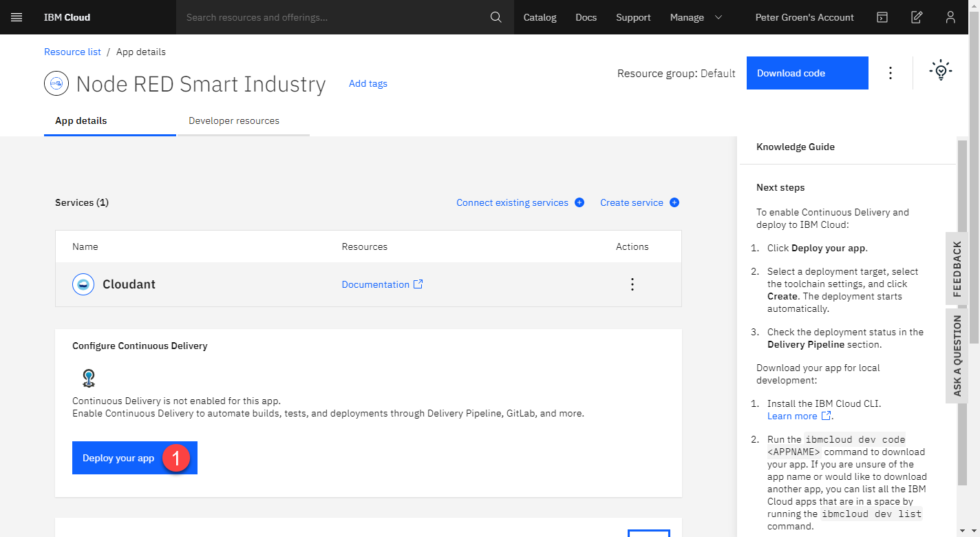Open Cloudant Documentation link

pyautogui.click(x=376, y=284)
